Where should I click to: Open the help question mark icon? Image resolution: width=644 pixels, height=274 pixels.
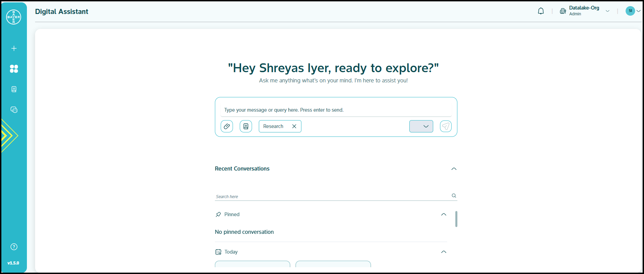(14, 247)
